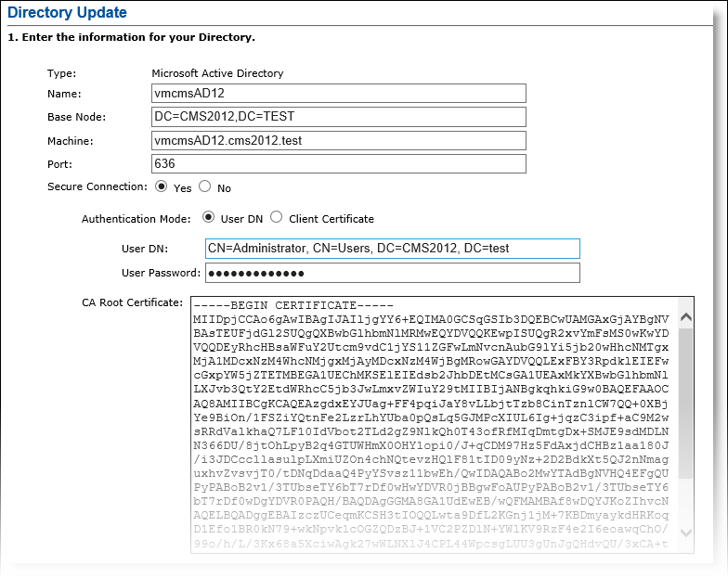Click the User DN text field

pyautogui.click(x=391, y=249)
